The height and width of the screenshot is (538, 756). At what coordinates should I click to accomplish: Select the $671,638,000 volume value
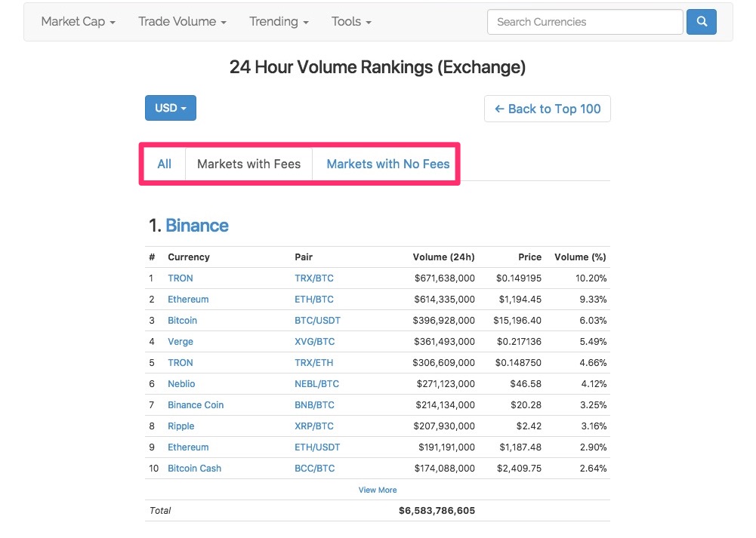(x=445, y=278)
